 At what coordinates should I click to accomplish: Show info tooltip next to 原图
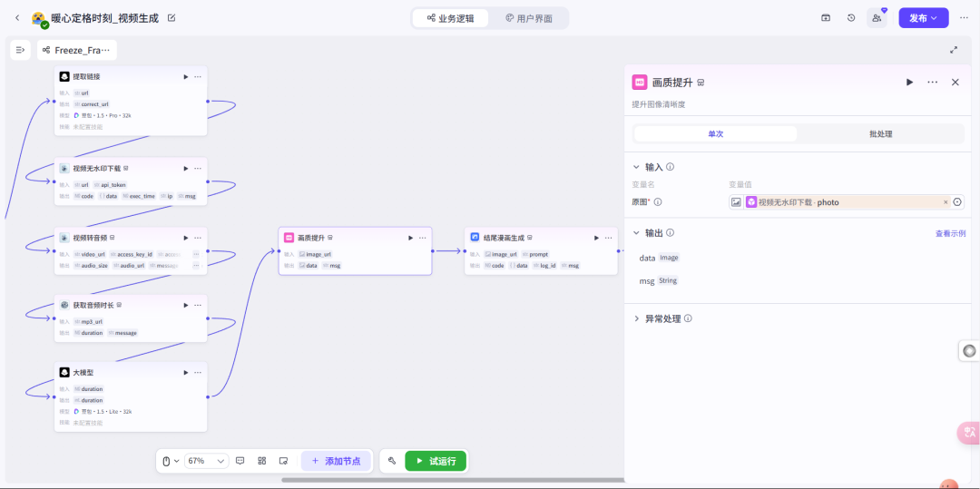click(x=658, y=202)
